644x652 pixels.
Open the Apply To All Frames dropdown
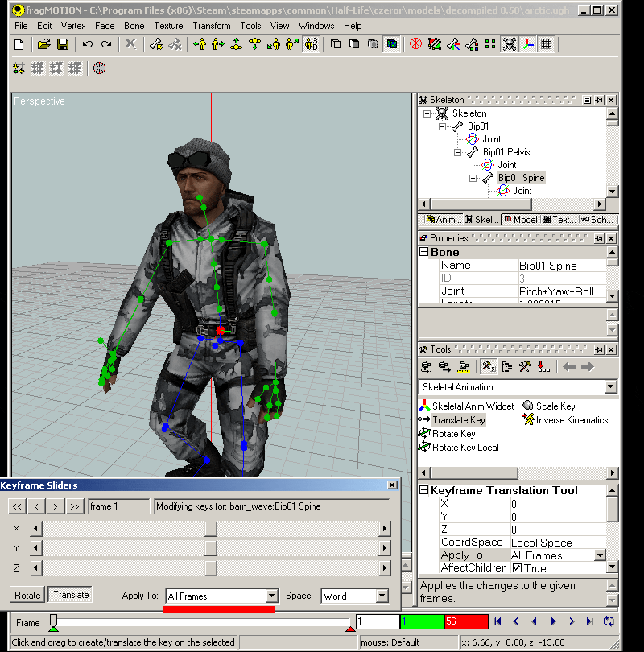[271, 596]
